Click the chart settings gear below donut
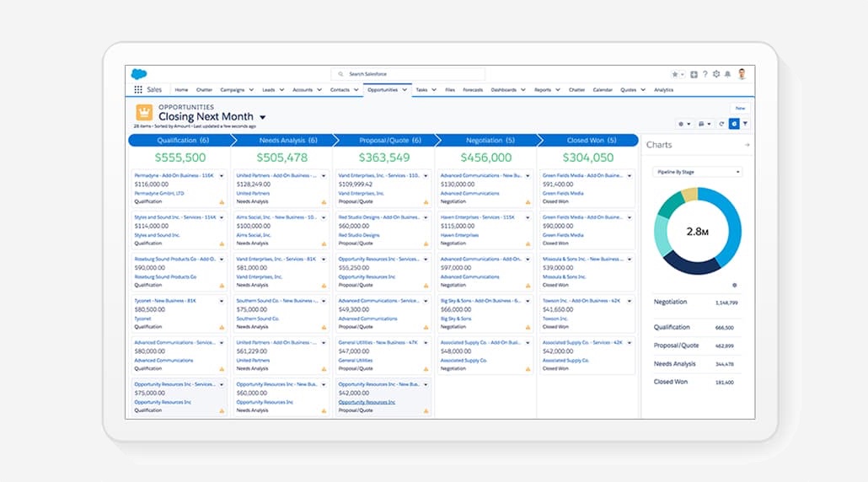This screenshot has width=868, height=482. click(x=735, y=286)
